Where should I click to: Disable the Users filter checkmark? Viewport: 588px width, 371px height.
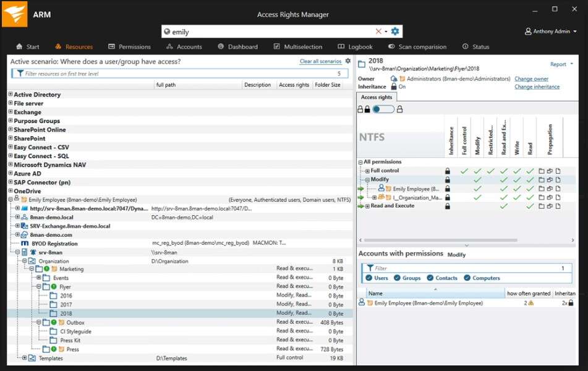(x=369, y=278)
